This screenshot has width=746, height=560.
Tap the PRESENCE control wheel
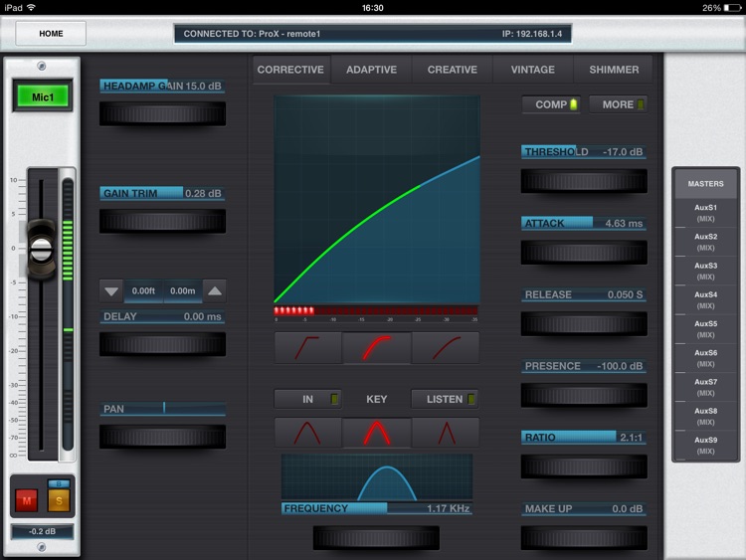pos(584,395)
